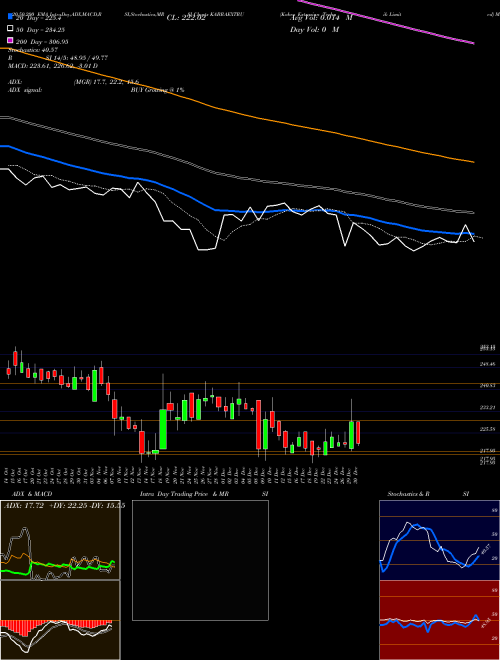Screen dimensions: 500x660
Task: Click the 'ADX signal:' label
Action: coord(25,90)
